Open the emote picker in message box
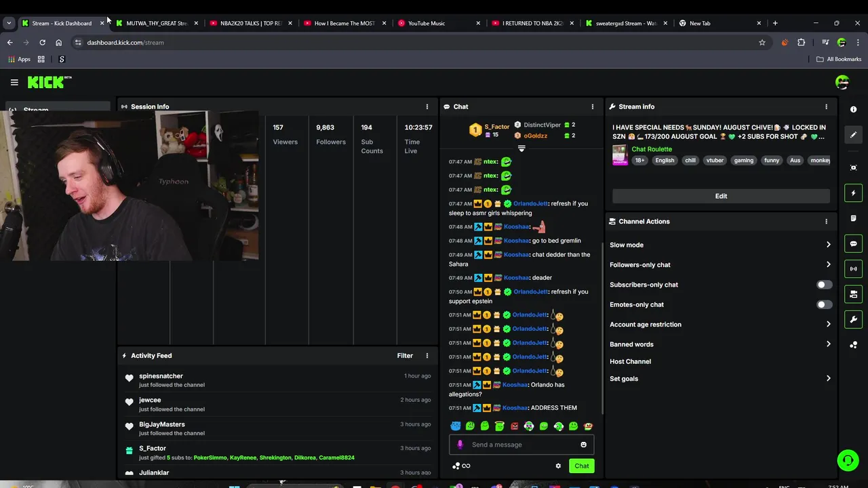Viewport: 868px width, 488px height. (x=583, y=445)
